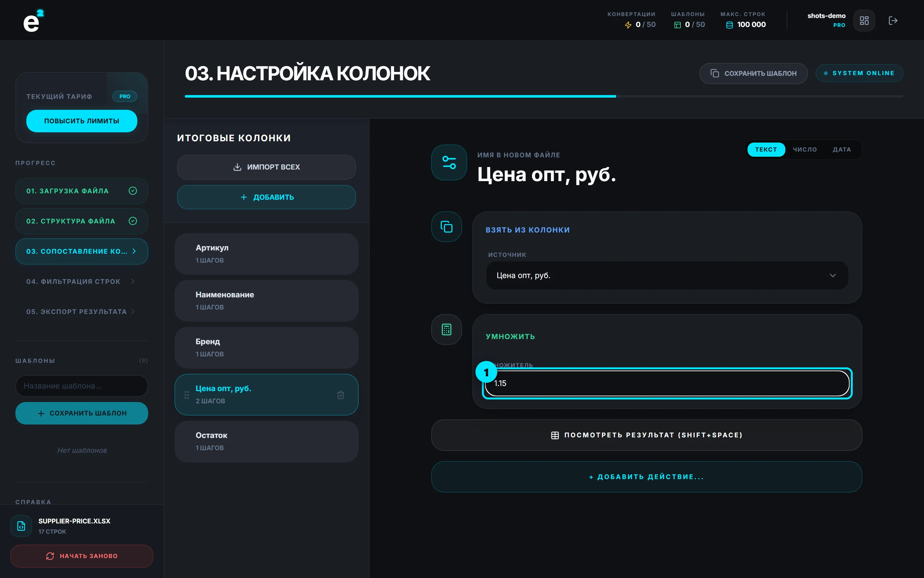The height and width of the screenshot is (578, 924).
Task: Focus the Название шаблона input field
Action: pyautogui.click(x=82, y=386)
